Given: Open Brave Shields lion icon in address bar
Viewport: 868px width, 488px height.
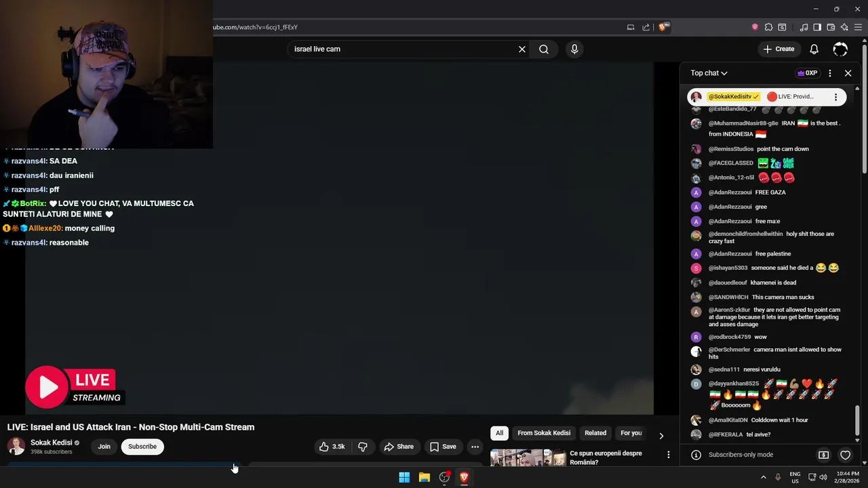Looking at the screenshot, I should 664,27.
